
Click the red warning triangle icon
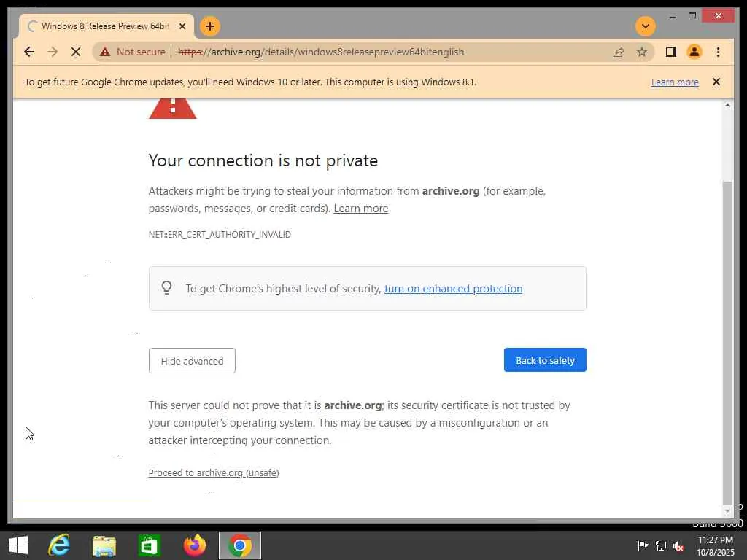pos(172,109)
